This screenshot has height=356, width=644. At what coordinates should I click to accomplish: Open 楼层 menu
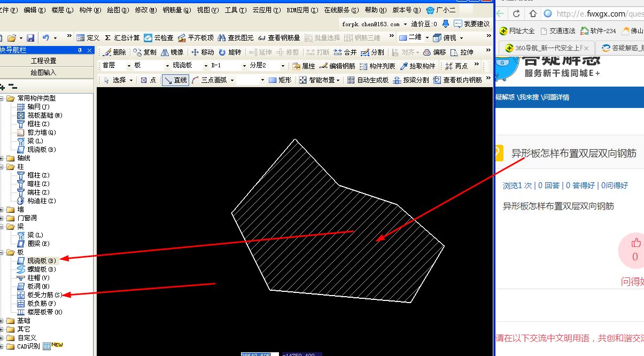pos(63,10)
